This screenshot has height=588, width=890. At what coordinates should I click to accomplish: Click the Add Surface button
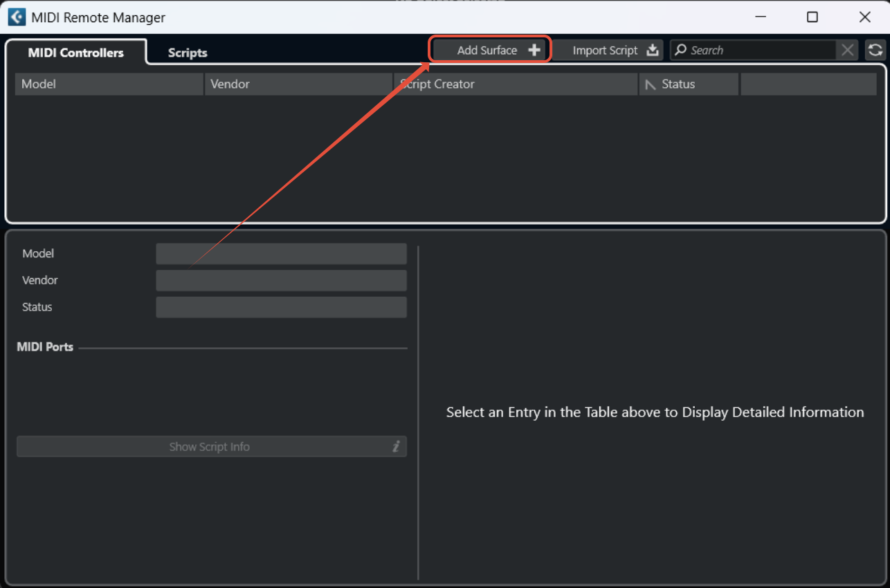pyautogui.click(x=490, y=50)
